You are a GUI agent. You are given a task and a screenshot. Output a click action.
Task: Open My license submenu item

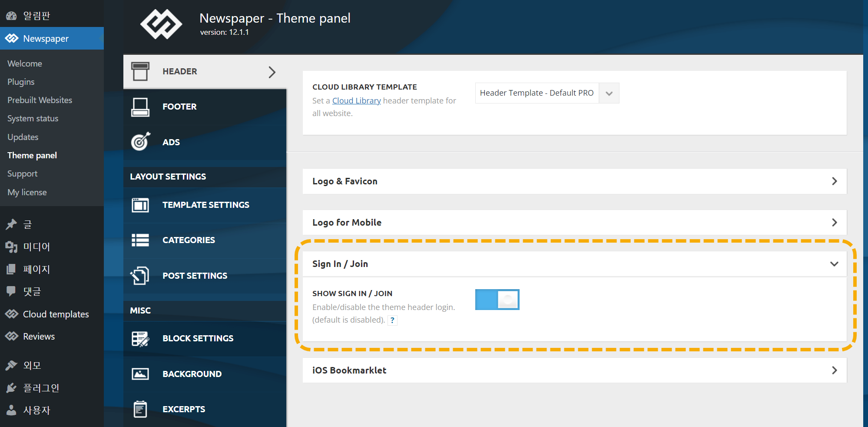tap(27, 192)
